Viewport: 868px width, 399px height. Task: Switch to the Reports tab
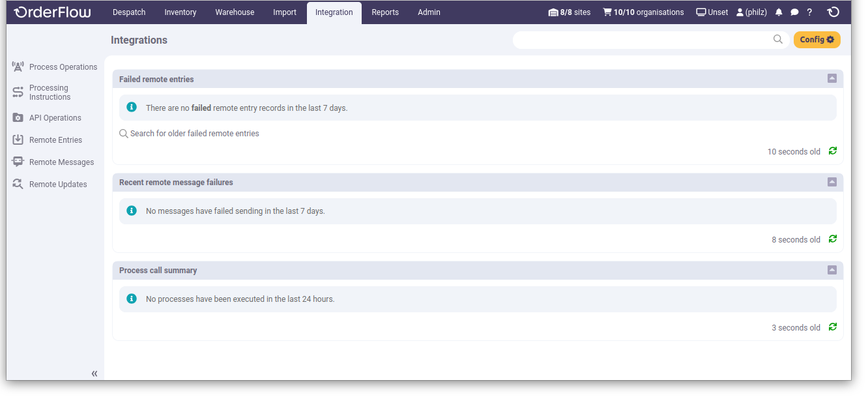click(x=385, y=12)
